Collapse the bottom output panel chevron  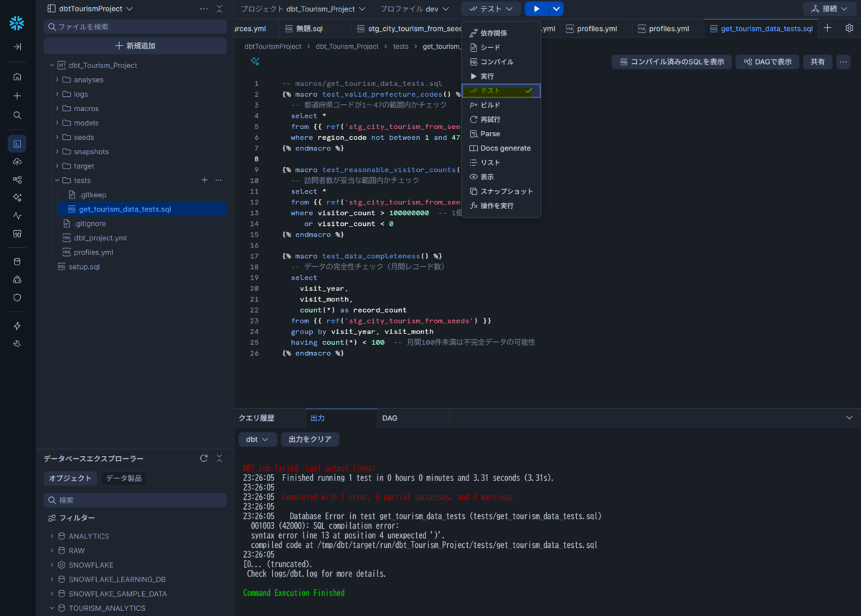click(x=850, y=417)
